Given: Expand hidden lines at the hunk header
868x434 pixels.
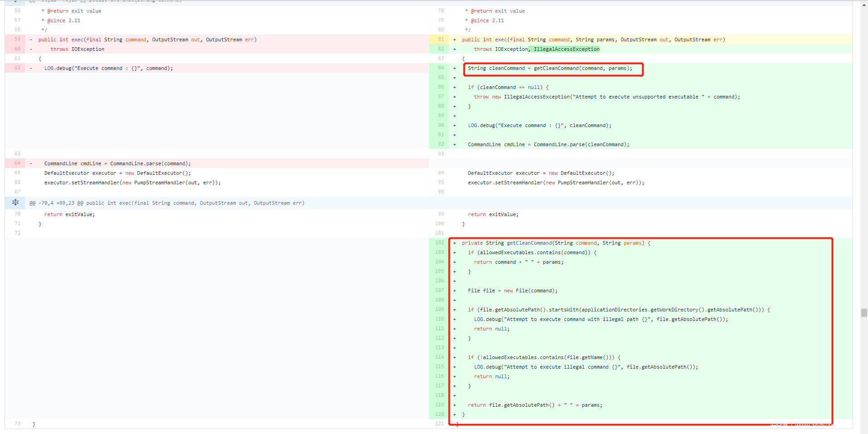Looking at the screenshot, I should [x=15, y=202].
